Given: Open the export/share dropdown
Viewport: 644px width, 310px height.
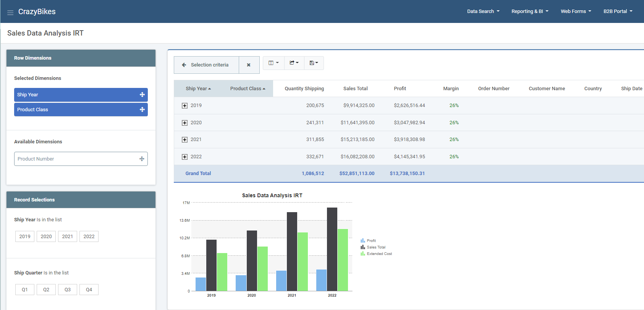Looking at the screenshot, I should coord(294,63).
